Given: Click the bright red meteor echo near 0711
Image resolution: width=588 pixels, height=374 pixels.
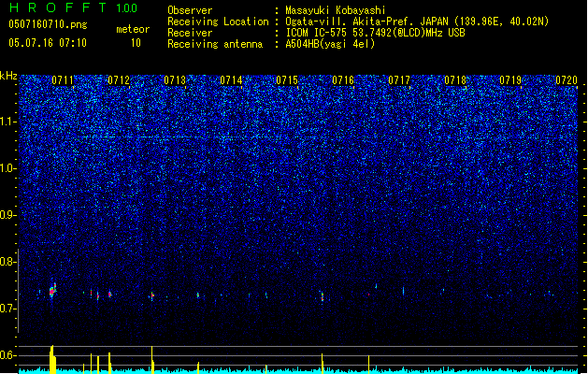Looking at the screenshot, I should pyautogui.click(x=52, y=291).
